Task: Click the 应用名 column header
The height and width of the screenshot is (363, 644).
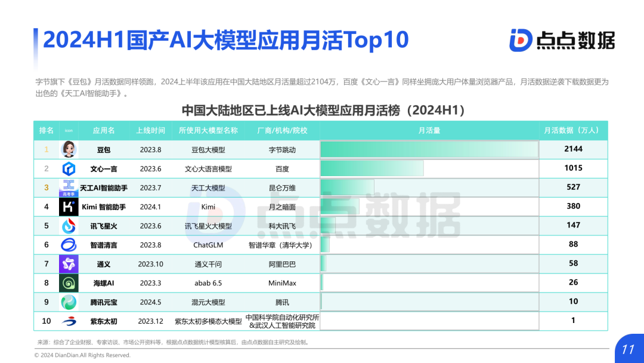Action: tap(104, 130)
